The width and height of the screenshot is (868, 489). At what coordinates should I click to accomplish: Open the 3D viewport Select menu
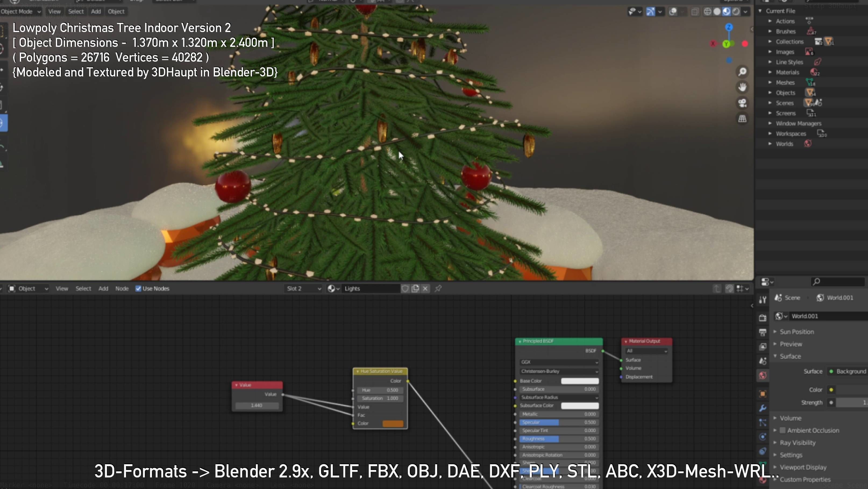pos(76,12)
